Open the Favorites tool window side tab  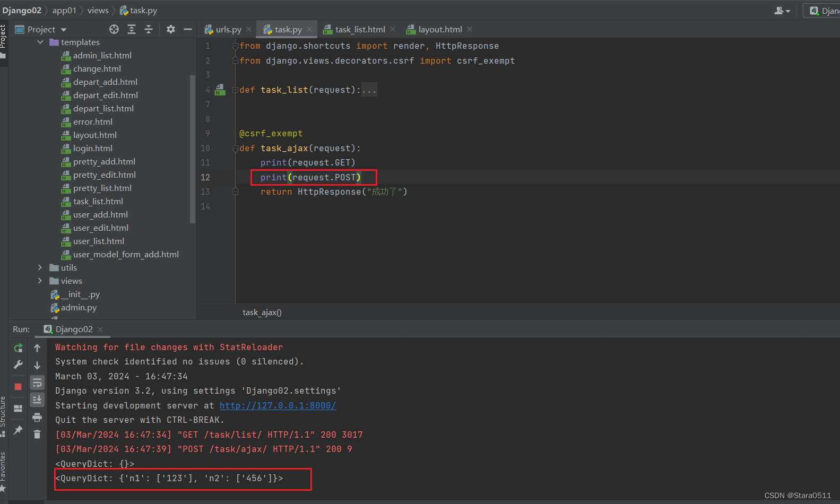point(3,471)
